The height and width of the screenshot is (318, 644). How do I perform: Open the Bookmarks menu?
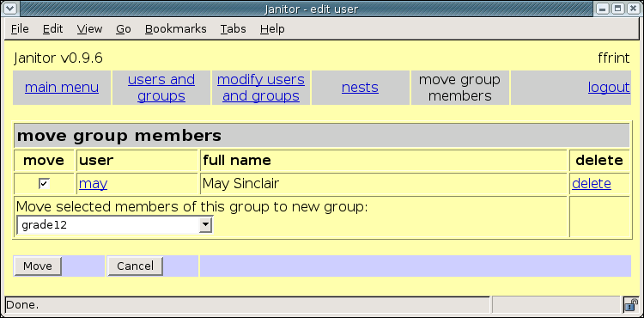tap(176, 28)
